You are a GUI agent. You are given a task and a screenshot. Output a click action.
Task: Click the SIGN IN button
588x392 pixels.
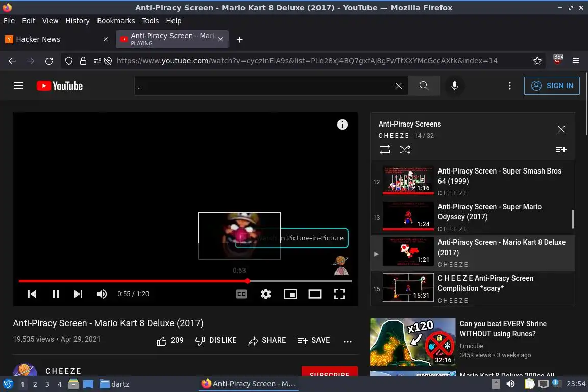coord(552,86)
